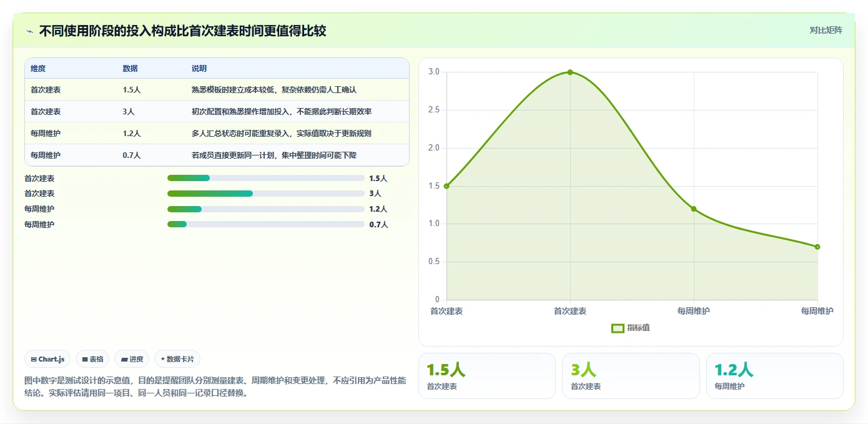Click the chart data point at 1.5
This screenshot has width=868, height=424.
click(446, 186)
